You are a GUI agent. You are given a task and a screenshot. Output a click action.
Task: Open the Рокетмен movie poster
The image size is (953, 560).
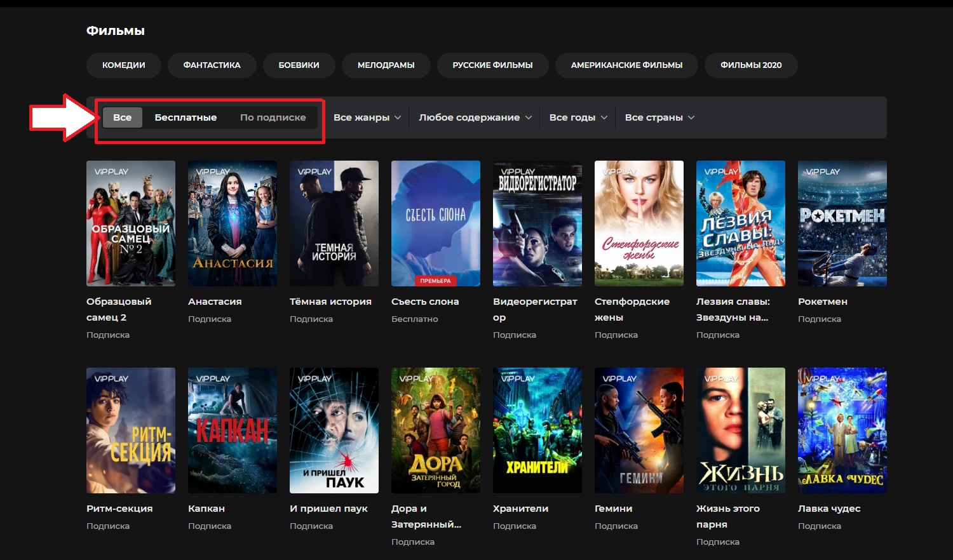tap(842, 223)
